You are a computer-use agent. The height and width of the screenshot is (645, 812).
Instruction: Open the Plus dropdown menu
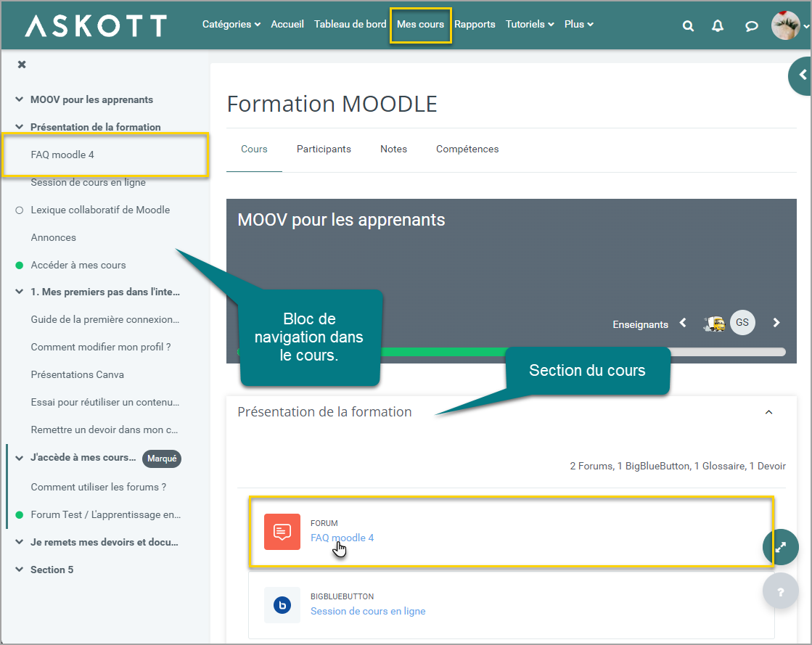pyautogui.click(x=578, y=25)
